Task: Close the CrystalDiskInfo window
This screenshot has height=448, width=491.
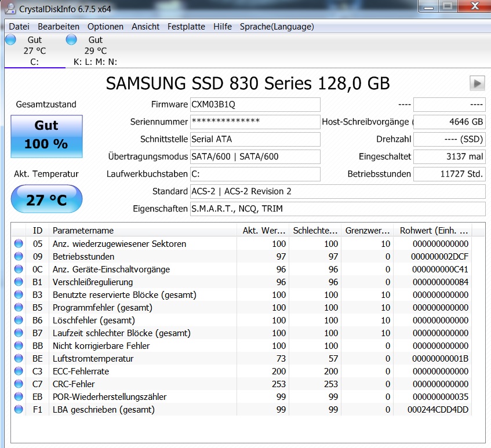Action: click(474, 6)
